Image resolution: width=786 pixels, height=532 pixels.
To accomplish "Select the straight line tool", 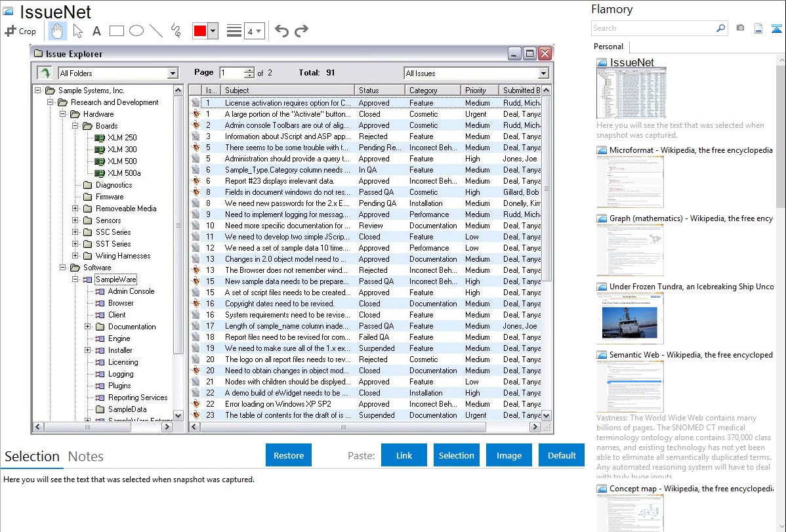I will pos(155,31).
